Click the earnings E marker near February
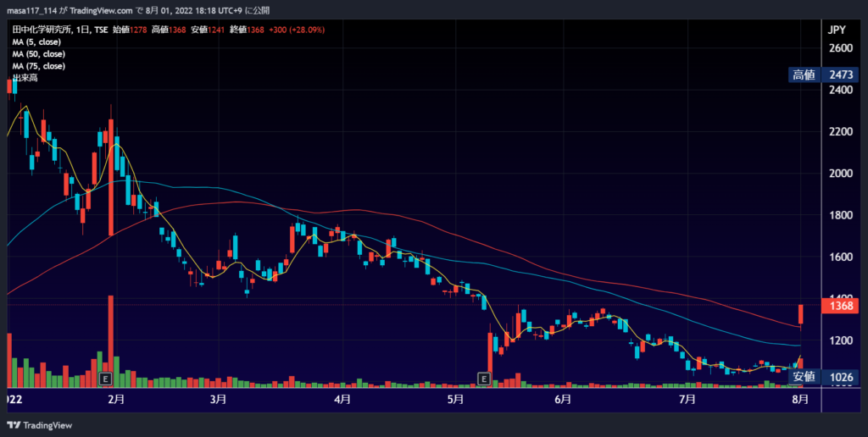This screenshot has width=868, height=437. [105, 379]
